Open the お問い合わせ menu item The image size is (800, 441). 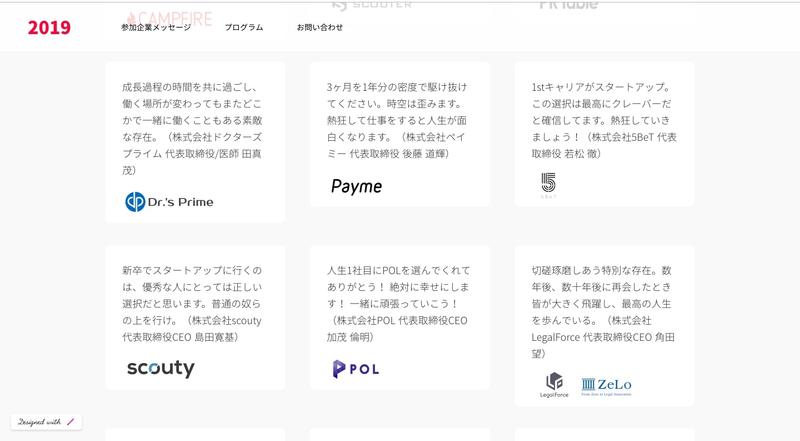pos(320,27)
